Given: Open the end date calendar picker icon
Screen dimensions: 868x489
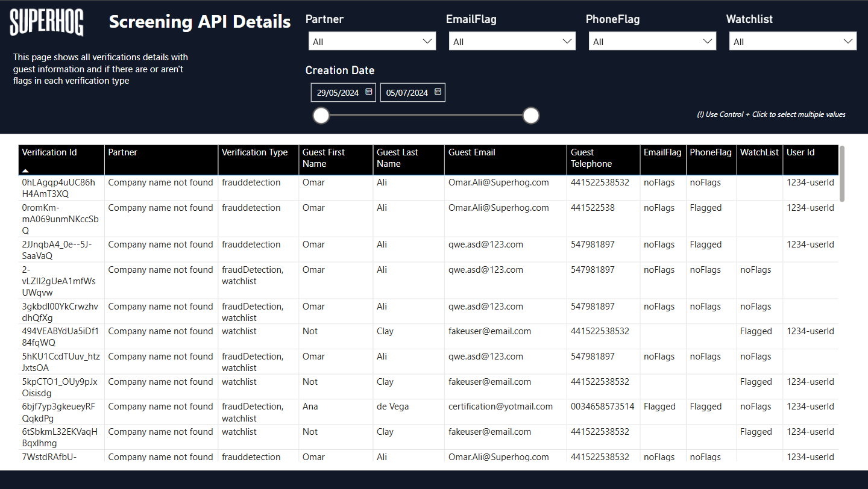Looking at the screenshot, I should click(x=438, y=92).
